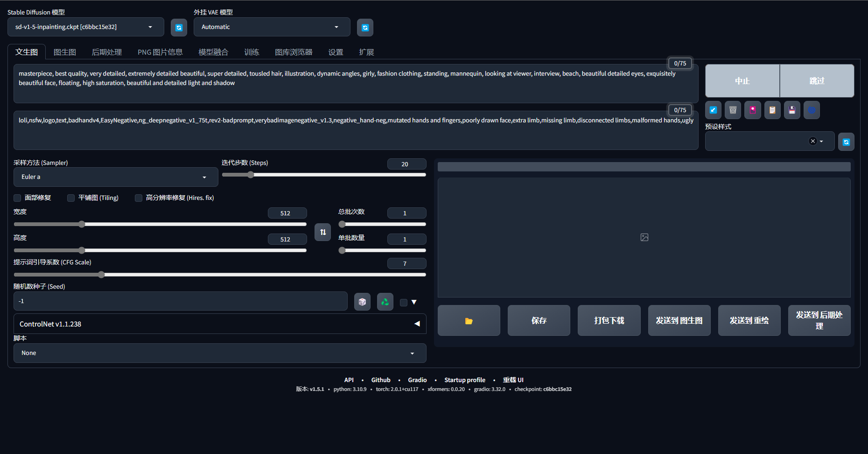Click the Seed input field
The image size is (868, 454).
tap(181, 301)
